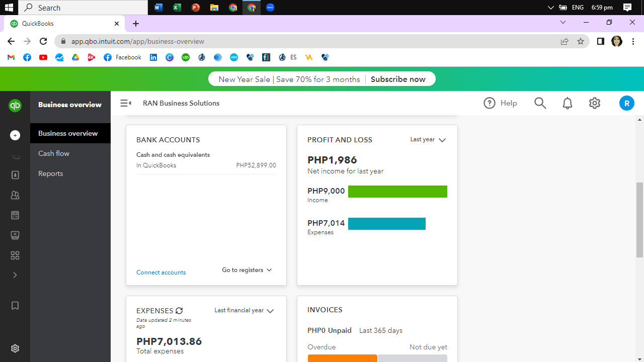Refresh the Expenses card data
The width and height of the screenshot is (644, 362).
tap(179, 311)
